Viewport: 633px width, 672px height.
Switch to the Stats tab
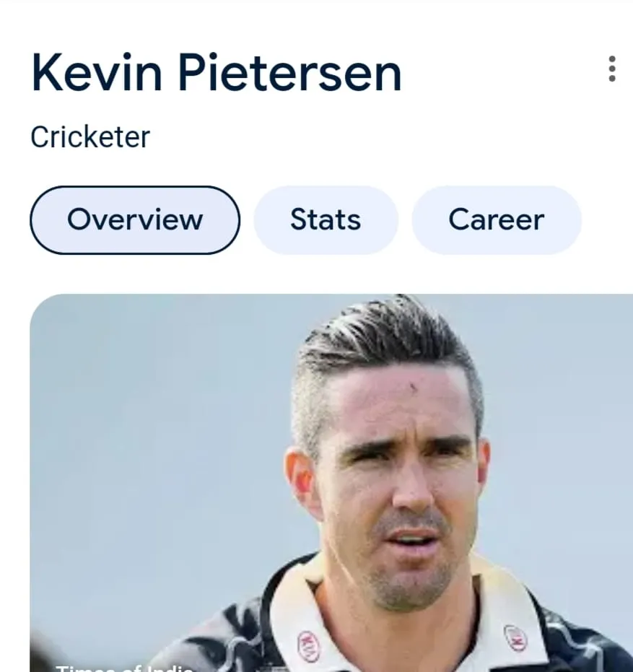[x=326, y=220]
